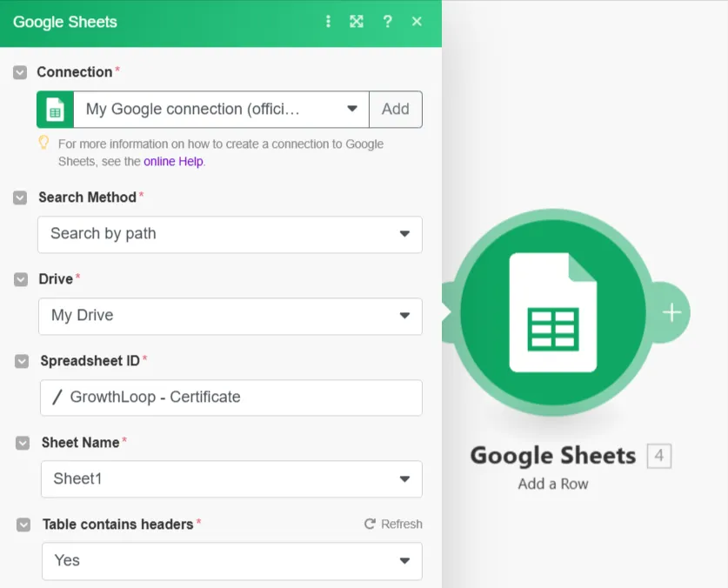The image size is (728, 588).
Task: Refresh the Table contains headers field
Action: 393,524
